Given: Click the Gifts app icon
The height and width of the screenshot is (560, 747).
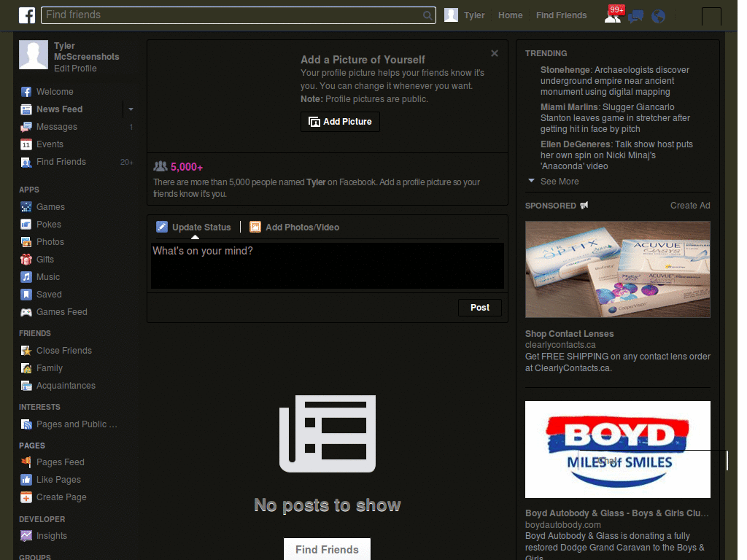Looking at the screenshot, I should pyautogui.click(x=26, y=260).
